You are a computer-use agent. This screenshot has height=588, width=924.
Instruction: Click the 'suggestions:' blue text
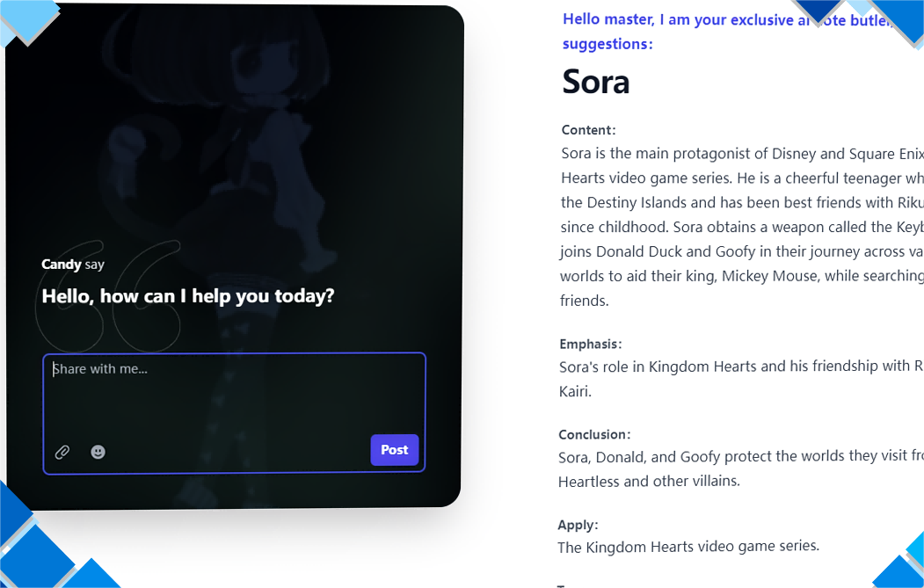click(608, 44)
